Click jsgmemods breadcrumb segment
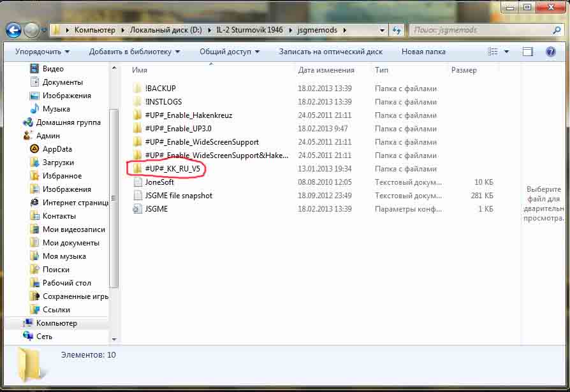This screenshot has width=570, height=392. 317,30
